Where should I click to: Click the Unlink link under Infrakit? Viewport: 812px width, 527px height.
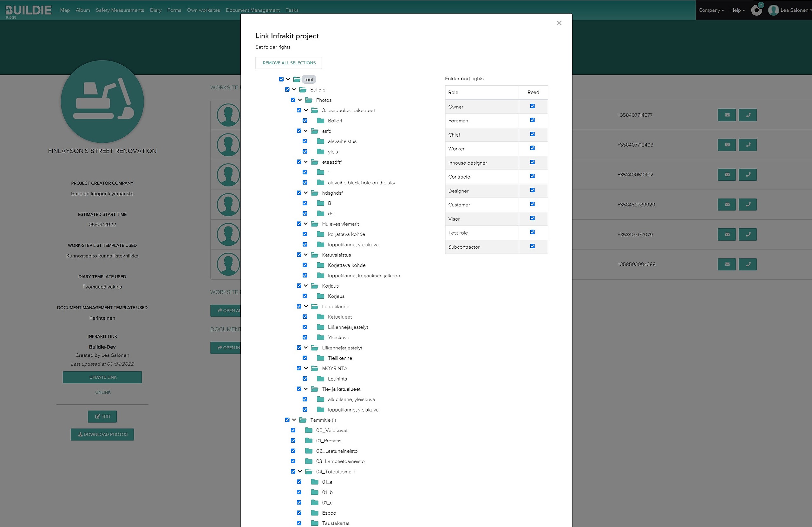103,392
